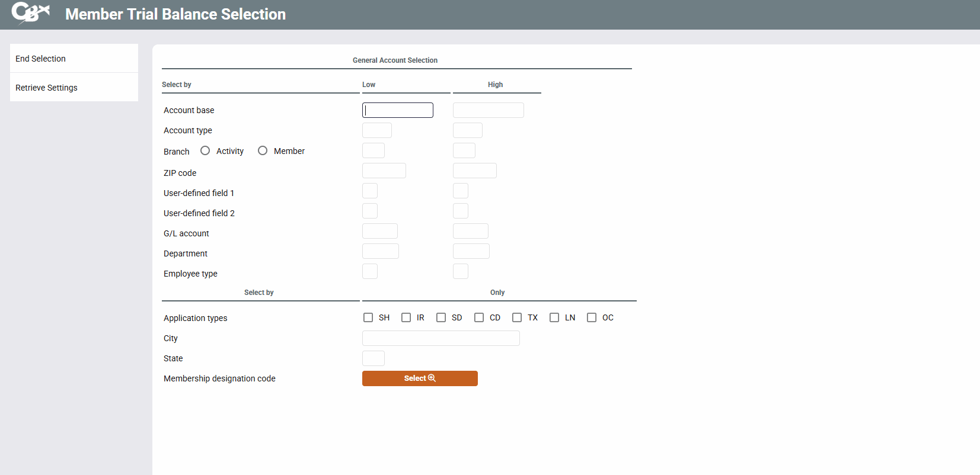Viewport: 980px width, 475px height.
Task: Enable the LN application type checkbox
Action: pyautogui.click(x=554, y=317)
